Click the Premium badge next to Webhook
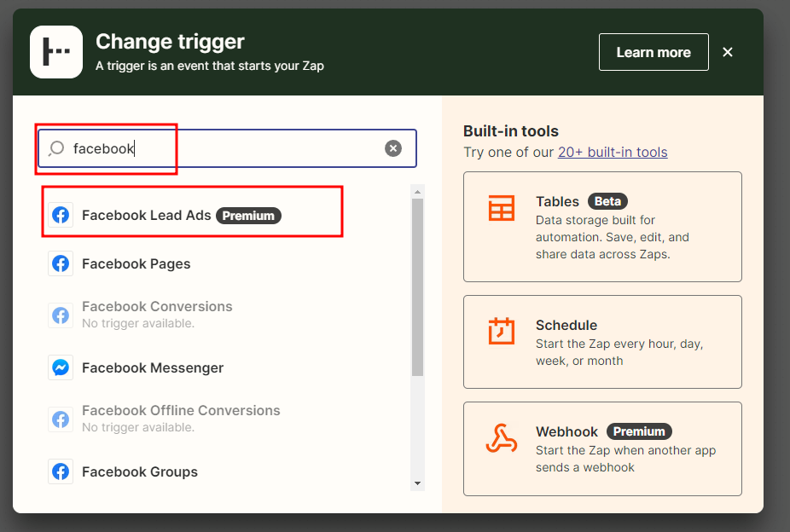This screenshot has height=532, width=790. [639, 431]
